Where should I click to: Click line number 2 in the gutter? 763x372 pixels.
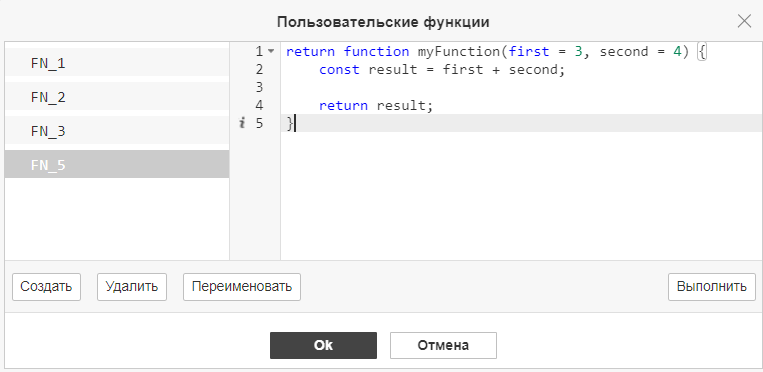point(259,70)
